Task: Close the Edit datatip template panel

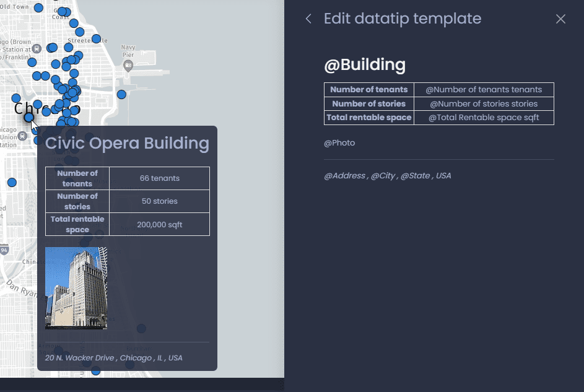Action: click(x=560, y=19)
